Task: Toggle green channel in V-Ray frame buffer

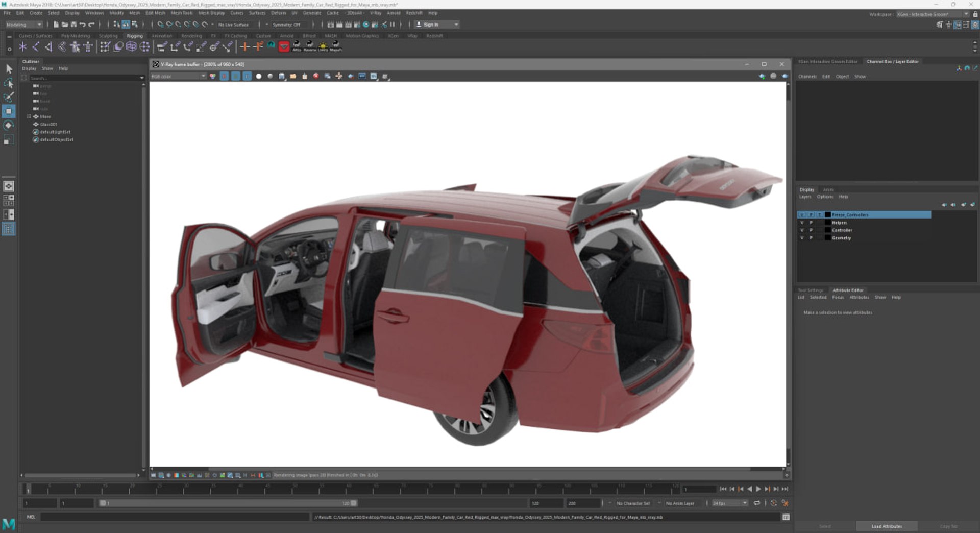Action: pyautogui.click(x=235, y=76)
